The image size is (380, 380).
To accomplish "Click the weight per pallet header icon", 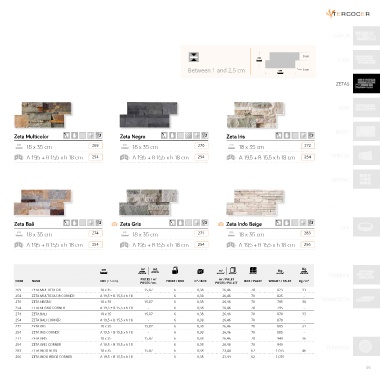I will click(x=280, y=271).
